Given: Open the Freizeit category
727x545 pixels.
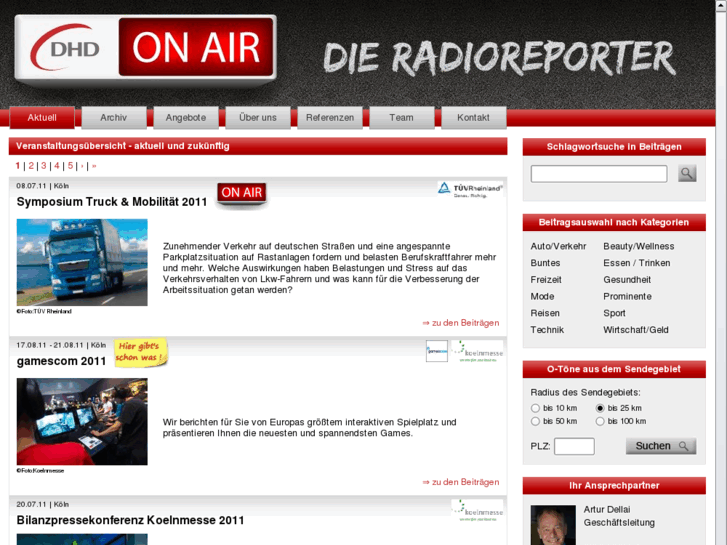Looking at the screenshot, I should point(546,280).
